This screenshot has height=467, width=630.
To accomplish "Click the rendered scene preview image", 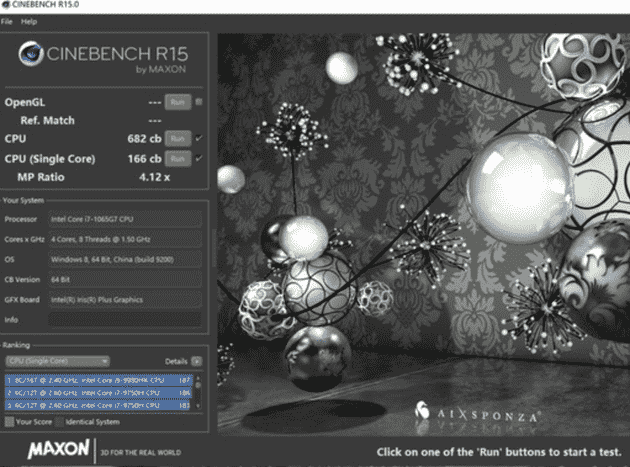I will coord(423,234).
